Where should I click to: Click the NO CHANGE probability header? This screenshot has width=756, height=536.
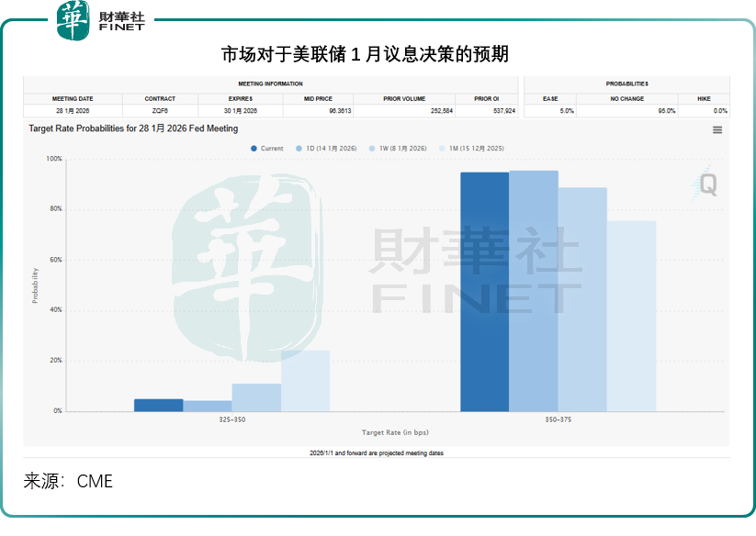[x=626, y=98]
